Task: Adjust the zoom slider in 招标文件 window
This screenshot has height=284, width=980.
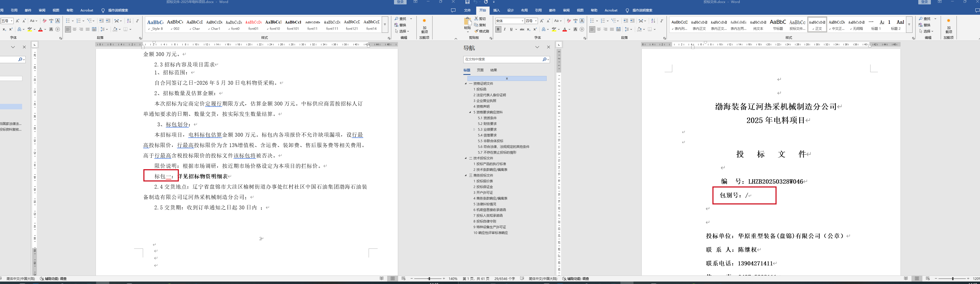Action: point(429,279)
